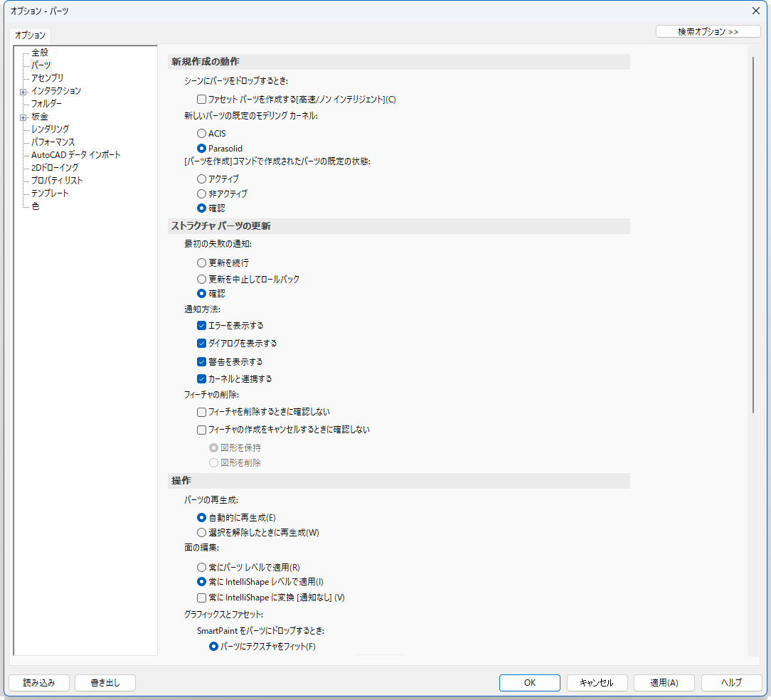The image size is (771, 700).
Task: Choose 選択を解除したときに再生成(W)
Action: coord(202,533)
